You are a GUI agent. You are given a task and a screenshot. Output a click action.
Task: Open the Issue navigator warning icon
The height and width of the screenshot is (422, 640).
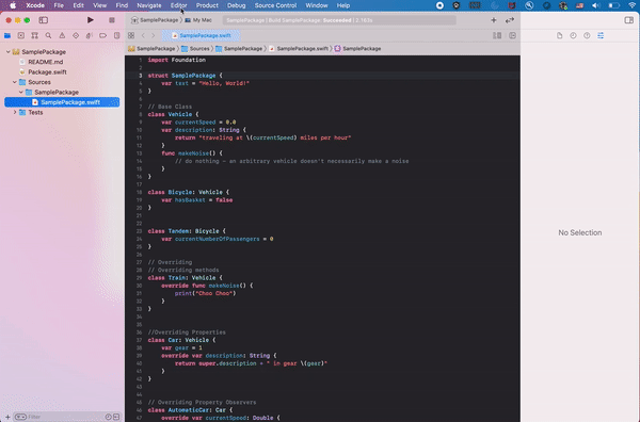62,36
